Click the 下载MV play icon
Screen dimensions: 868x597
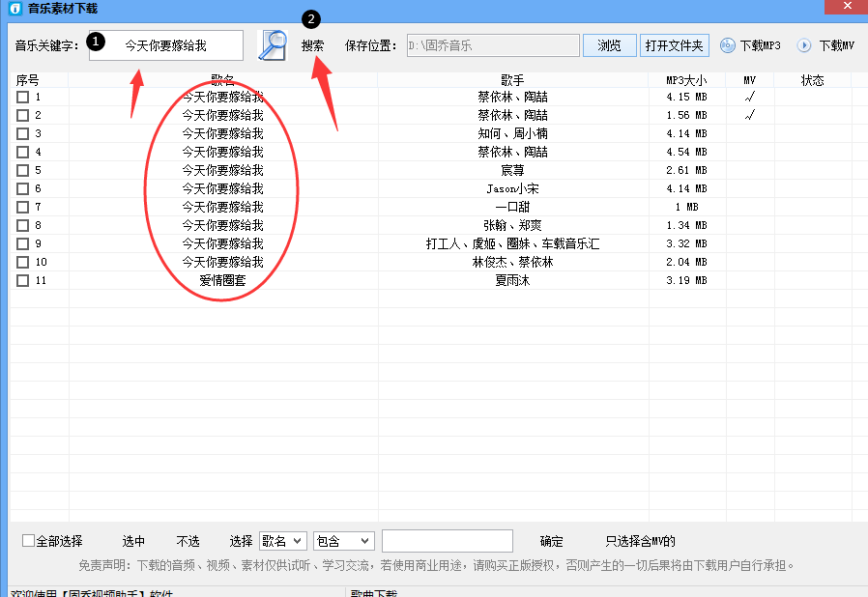(x=803, y=44)
